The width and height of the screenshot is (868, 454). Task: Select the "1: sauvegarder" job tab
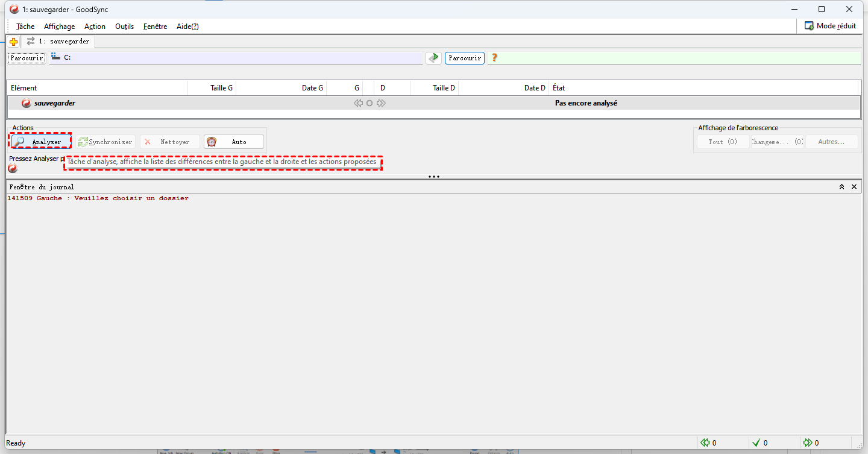58,42
